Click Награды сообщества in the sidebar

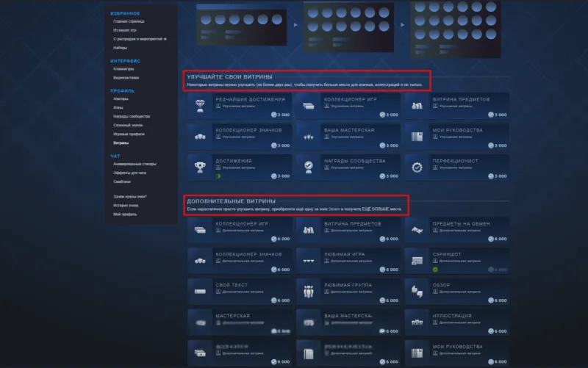[132, 117]
